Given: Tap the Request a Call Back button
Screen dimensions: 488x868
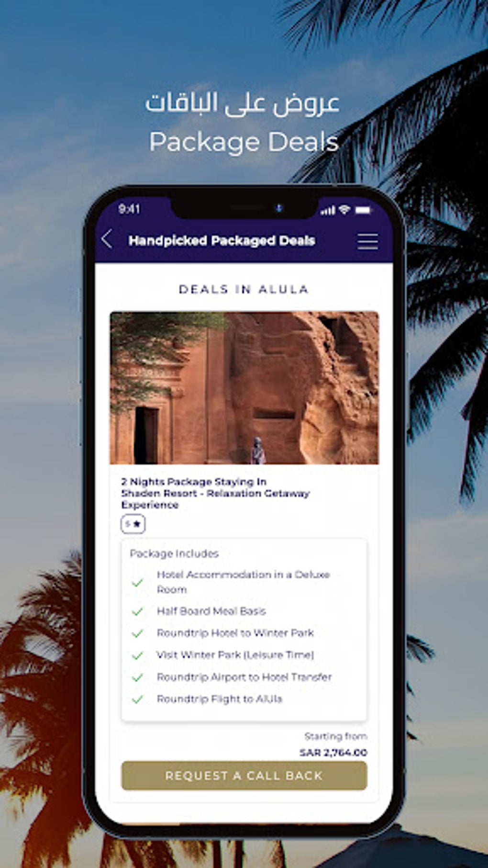Looking at the screenshot, I should pos(244,776).
